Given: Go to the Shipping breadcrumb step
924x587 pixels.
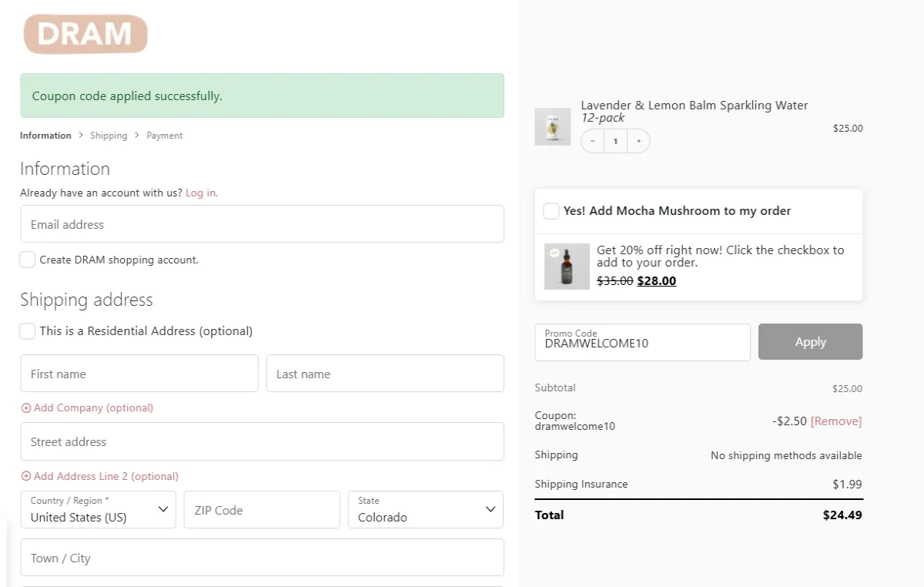Looking at the screenshot, I should click(109, 136).
